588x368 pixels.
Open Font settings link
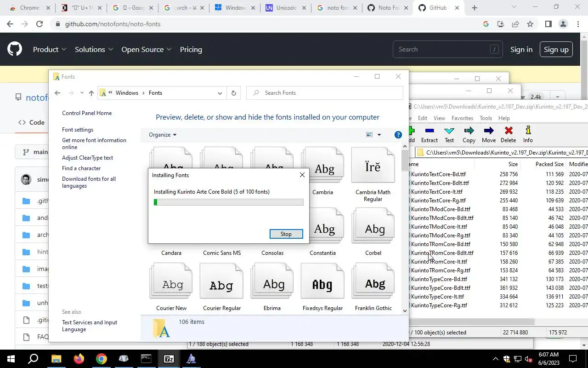coord(78,130)
